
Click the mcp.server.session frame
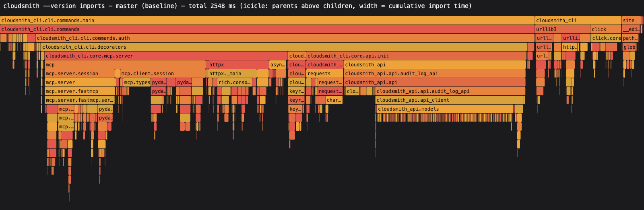tap(80, 74)
